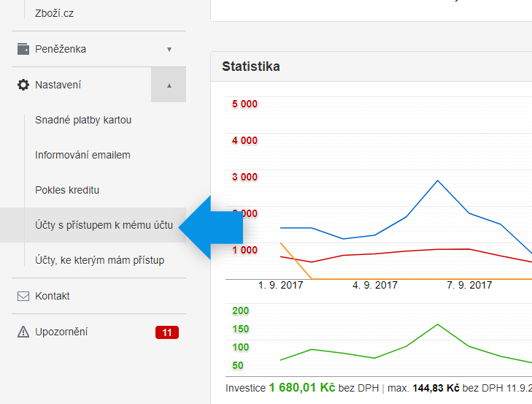Open the Upozornění menu item
Screen dimensions: 532x404
click(x=61, y=332)
